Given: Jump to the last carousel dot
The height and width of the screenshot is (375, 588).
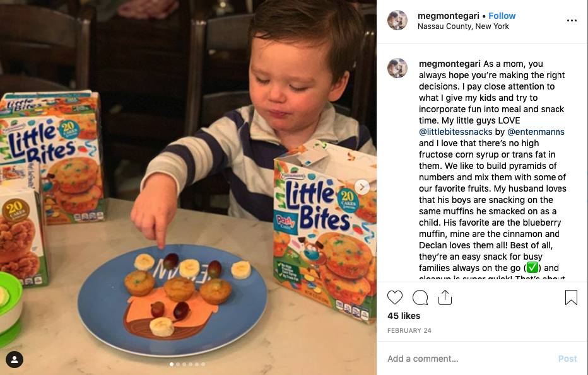Looking at the screenshot, I should [203, 364].
